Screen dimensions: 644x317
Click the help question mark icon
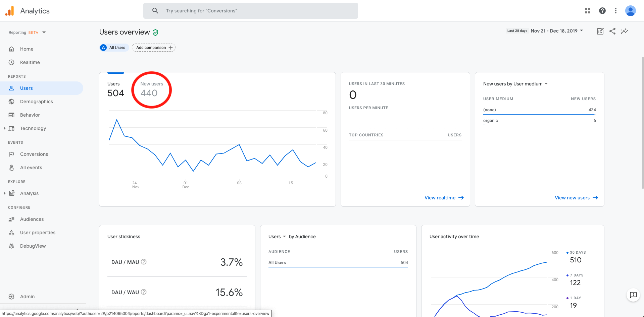(x=602, y=11)
